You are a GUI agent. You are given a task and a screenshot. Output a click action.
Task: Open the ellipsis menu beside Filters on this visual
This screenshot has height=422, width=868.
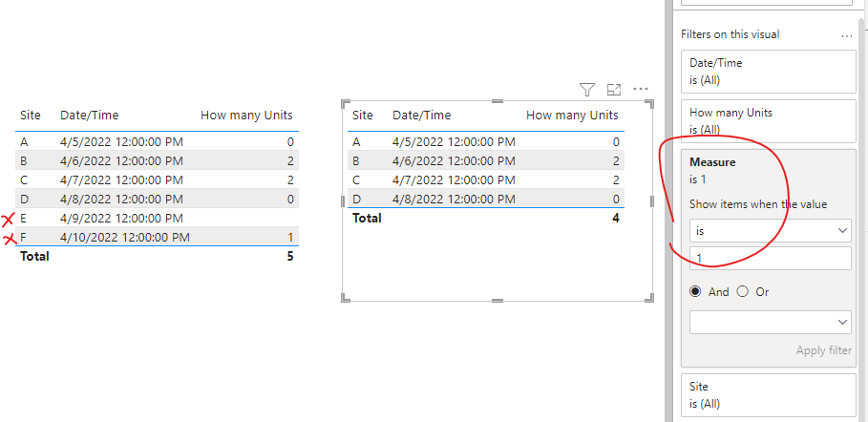click(x=846, y=35)
